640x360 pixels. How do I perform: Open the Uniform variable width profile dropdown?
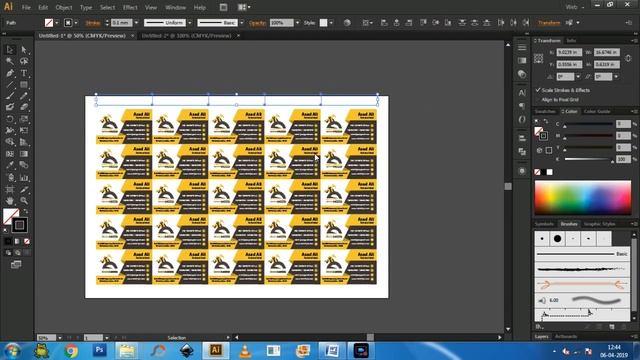pos(190,23)
